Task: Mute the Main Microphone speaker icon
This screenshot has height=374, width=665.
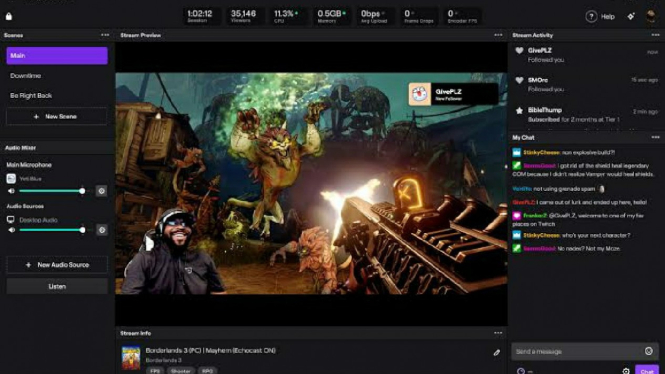Action: pos(11,191)
